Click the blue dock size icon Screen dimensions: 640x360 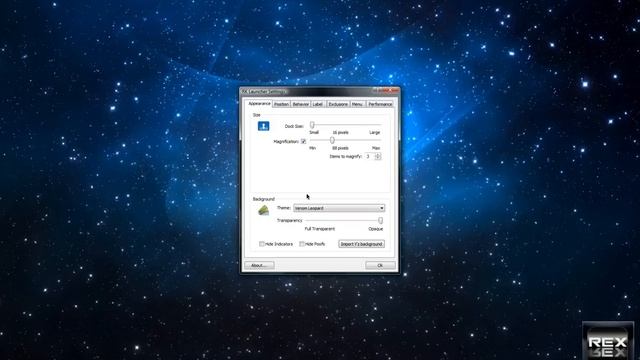point(264,126)
